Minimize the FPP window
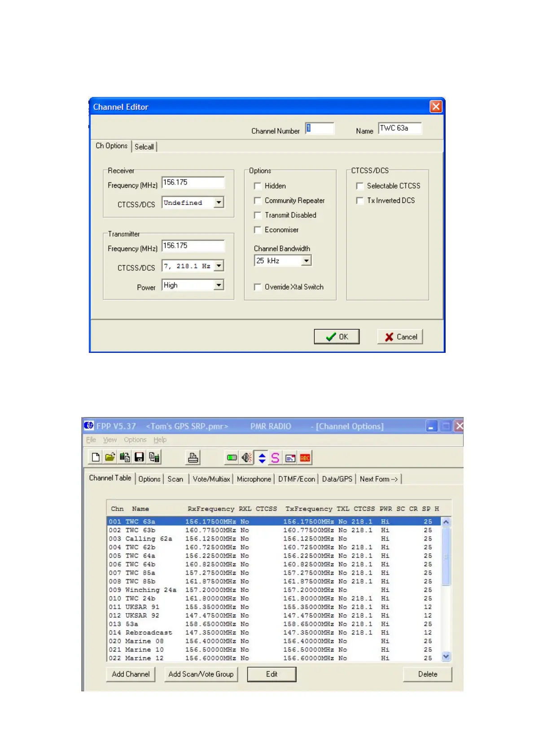This screenshot has height=756, width=534. coord(431,426)
